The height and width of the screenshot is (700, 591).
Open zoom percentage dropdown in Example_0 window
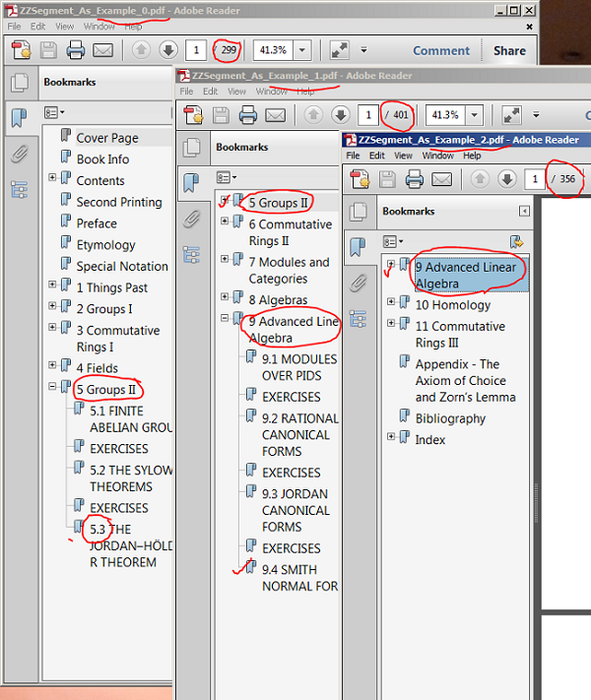pyautogui.click(x=302, y=50)
